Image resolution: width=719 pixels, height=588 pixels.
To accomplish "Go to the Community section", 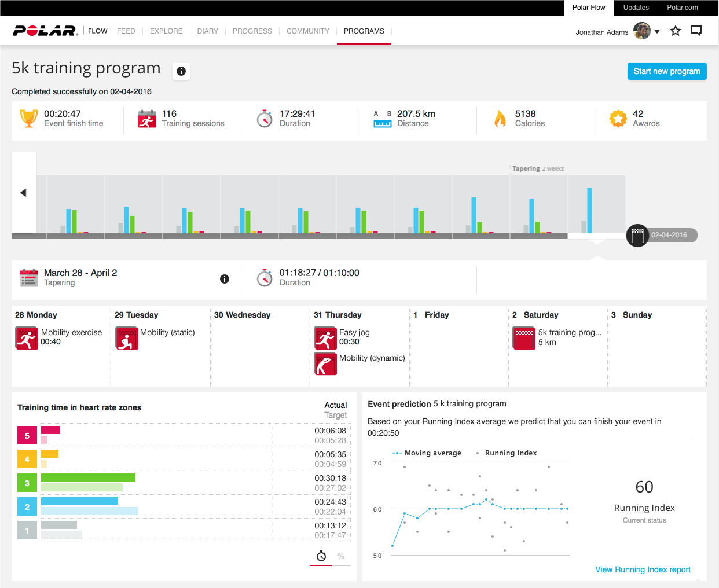I will coord(307,31).
